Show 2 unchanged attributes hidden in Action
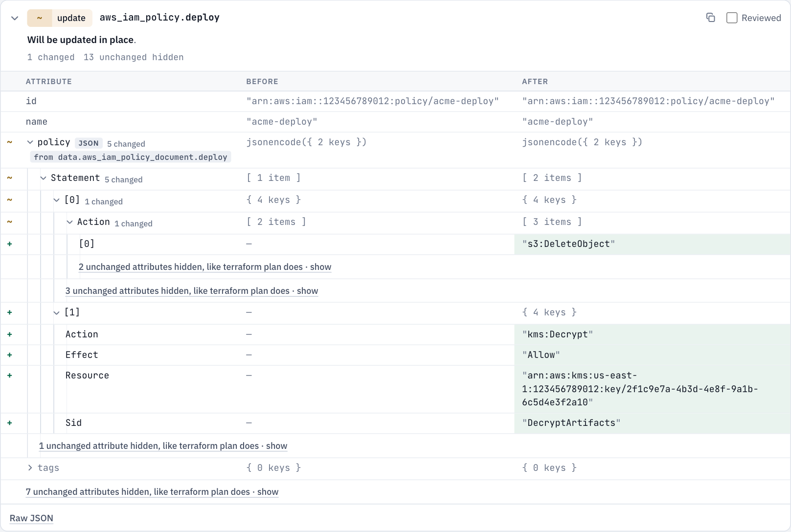 click(x=205, y=267)
